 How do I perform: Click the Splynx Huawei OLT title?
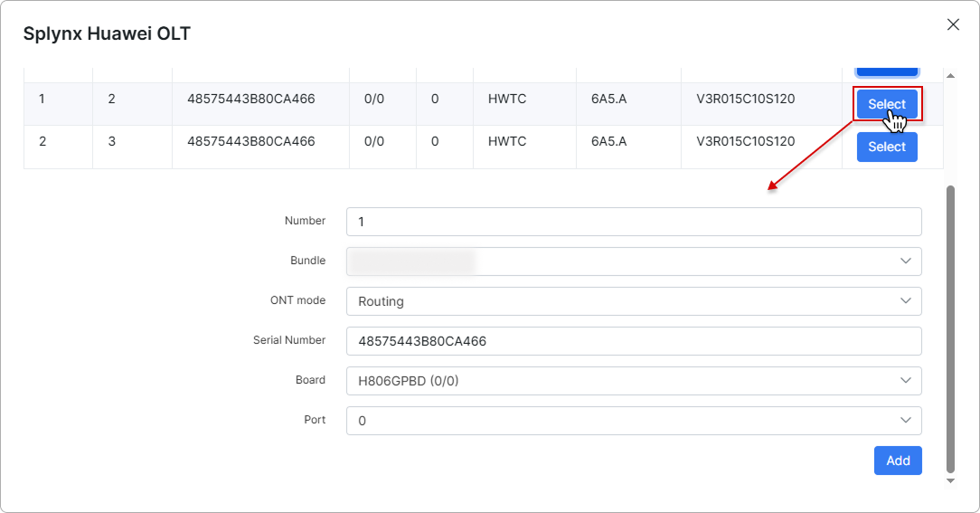pos(107,33)
